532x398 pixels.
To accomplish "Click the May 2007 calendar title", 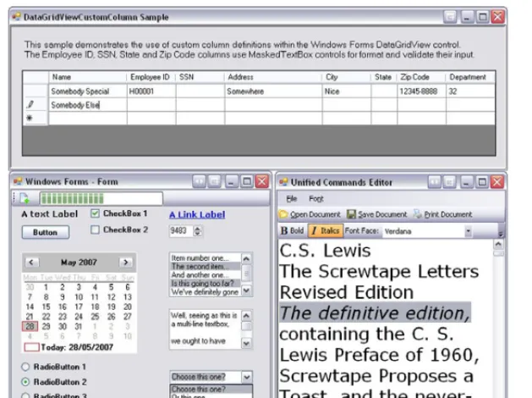I will [x=79, y=263].
